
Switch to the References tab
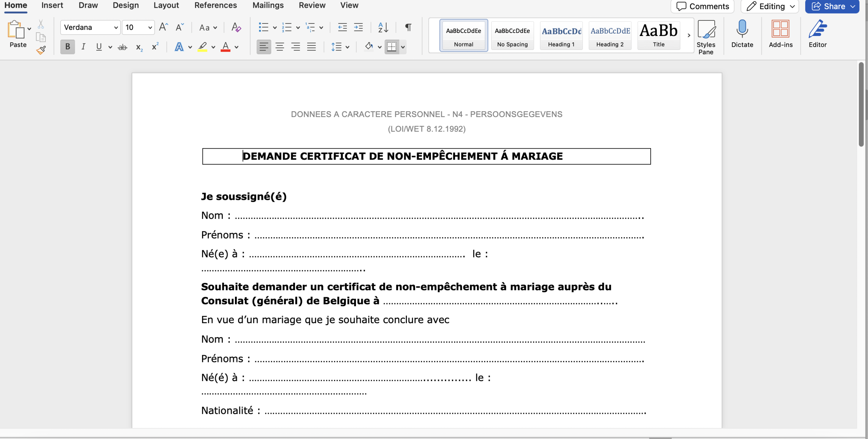coord(216,5)
